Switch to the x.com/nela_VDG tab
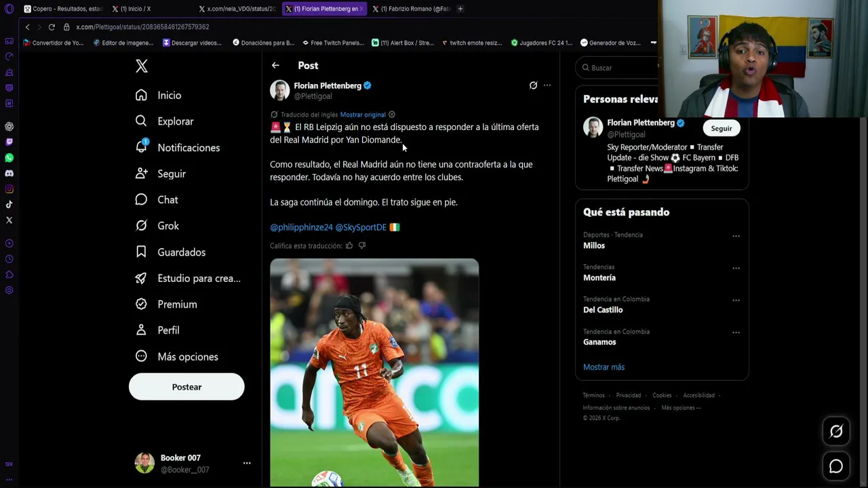 pyautogui.click(x=238, y=9)
